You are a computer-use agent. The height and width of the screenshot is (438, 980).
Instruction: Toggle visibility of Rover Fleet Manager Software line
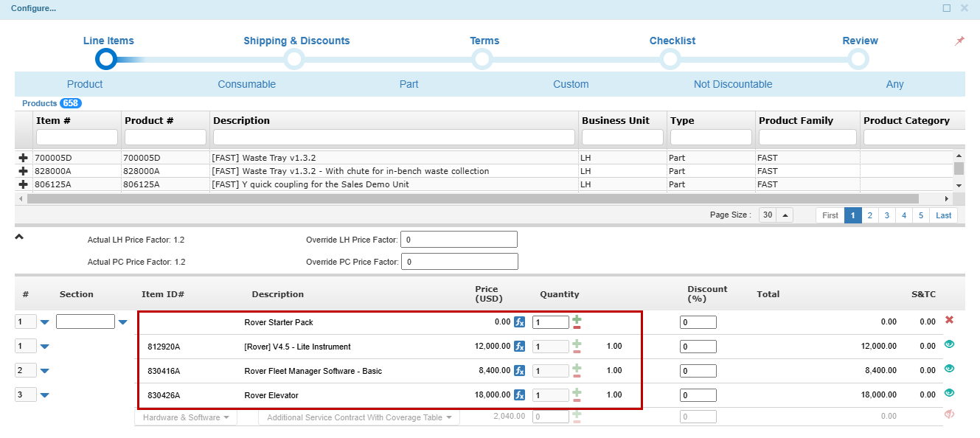click(950, 369)
